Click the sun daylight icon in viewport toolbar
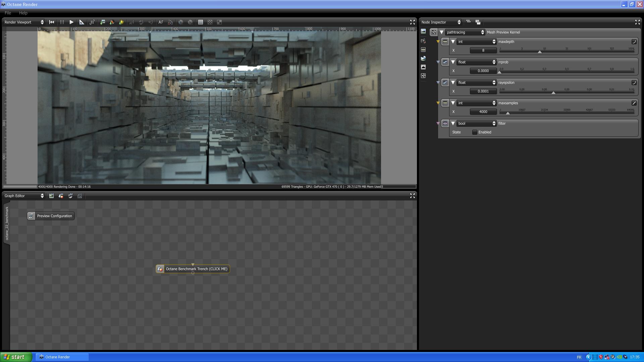Viewport: 644px width, 362px height. (x=121, y=22)
